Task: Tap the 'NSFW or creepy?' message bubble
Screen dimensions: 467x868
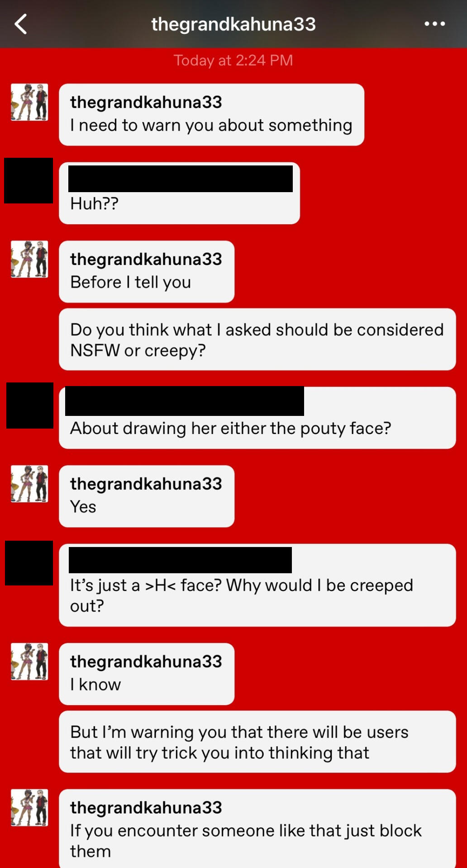Action: pos(257,340)
